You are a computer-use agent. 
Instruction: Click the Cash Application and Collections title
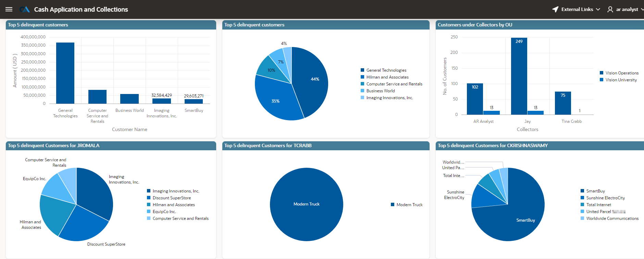[81, 9]
